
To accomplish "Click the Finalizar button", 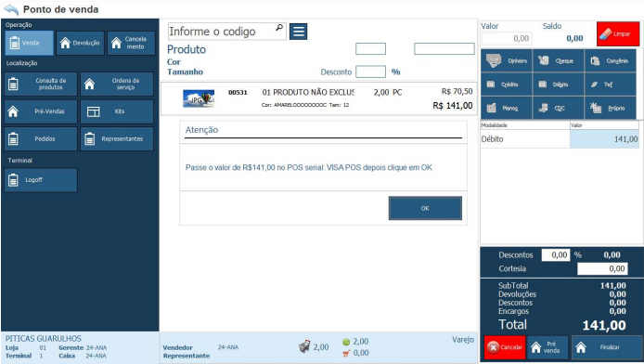I will [606, 347].
